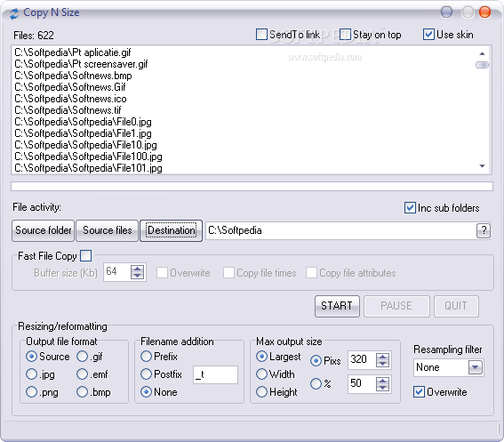The width and height of the screenshot is (504, 442).
Task: Select .bmp output format
Action: (83, 392)
